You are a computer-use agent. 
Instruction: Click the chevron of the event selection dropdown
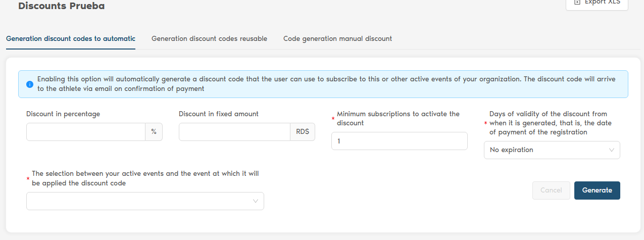(256, 201)
